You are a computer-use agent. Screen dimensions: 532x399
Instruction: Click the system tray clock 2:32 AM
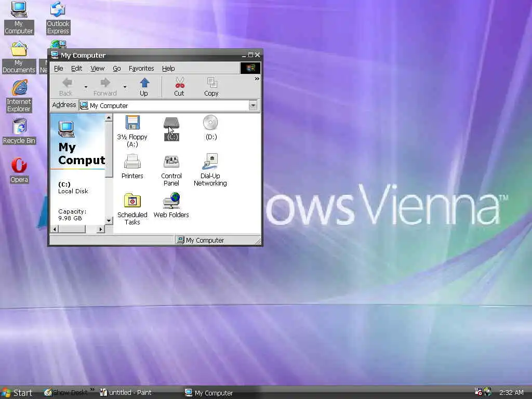(x=511, y=393)
